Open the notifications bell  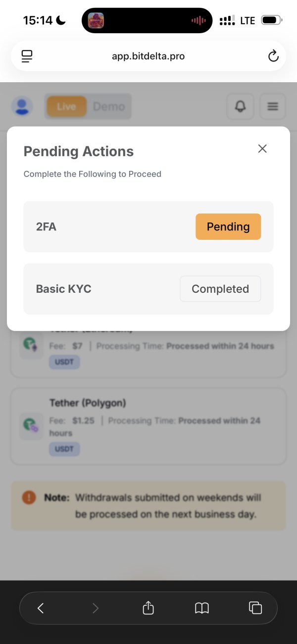click(x=241, y=107)
